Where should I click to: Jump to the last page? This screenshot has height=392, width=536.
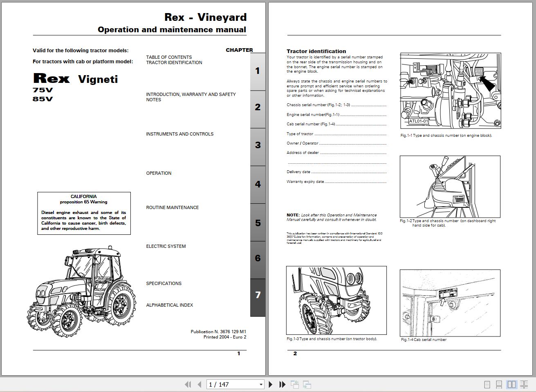click(282, 384)
